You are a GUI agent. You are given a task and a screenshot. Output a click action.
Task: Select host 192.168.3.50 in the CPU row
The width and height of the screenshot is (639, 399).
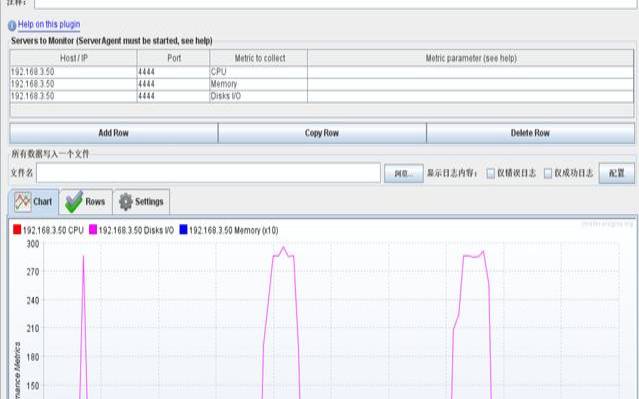click(73, 72)
